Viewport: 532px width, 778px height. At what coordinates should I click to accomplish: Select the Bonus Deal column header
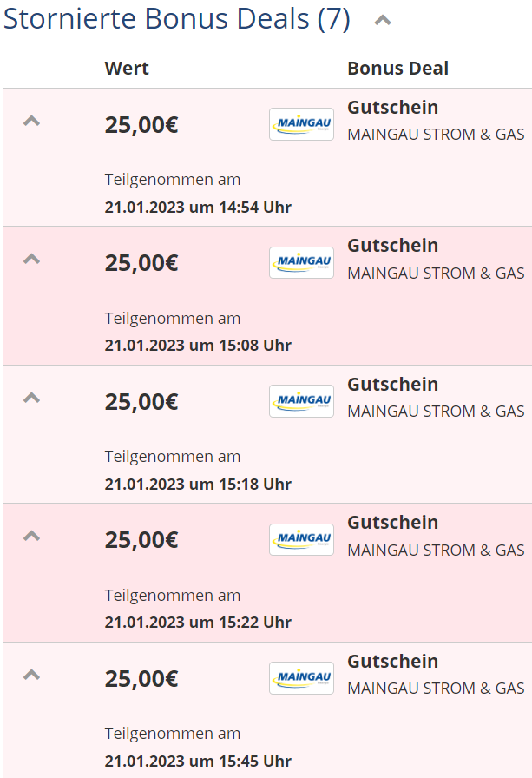click(x=397, y=69)
